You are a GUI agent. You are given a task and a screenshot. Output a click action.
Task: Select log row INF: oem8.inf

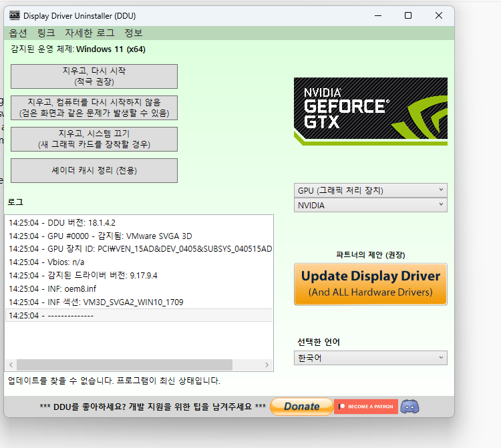[x=139, y=288]
